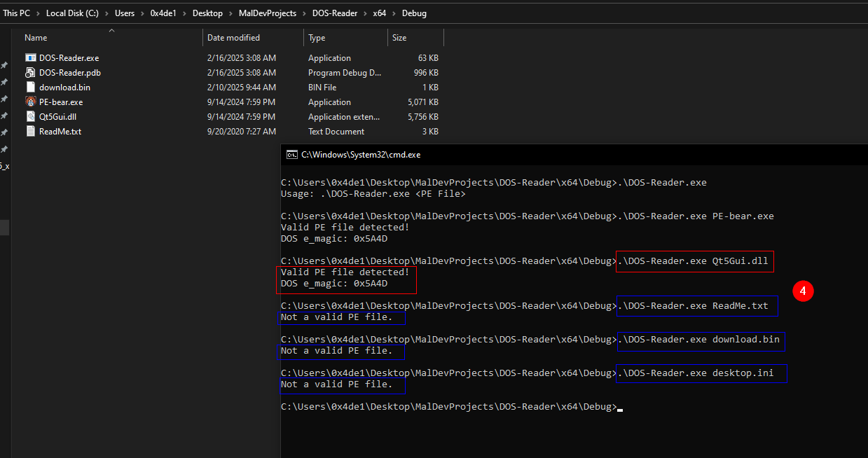The image size is (868, 458).
Task: Go to the MalDevProjects breadcrumb
Action: pos(267,13)
